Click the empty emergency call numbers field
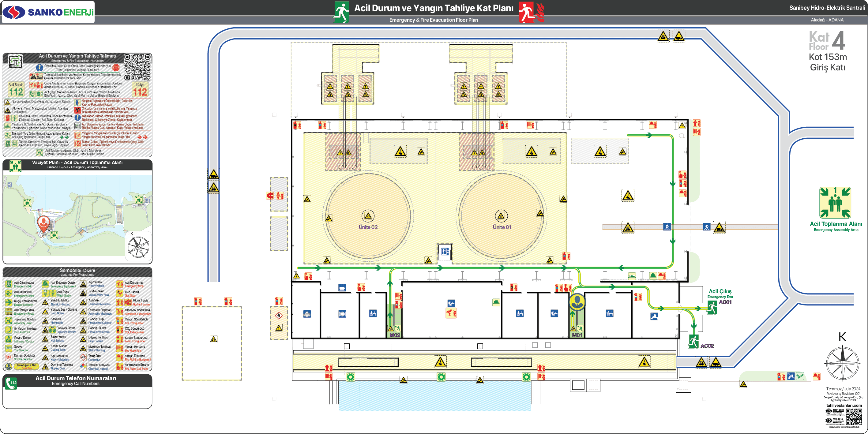Image resolution: width=868 pixels, height=434 pixels. click(77, 398)
